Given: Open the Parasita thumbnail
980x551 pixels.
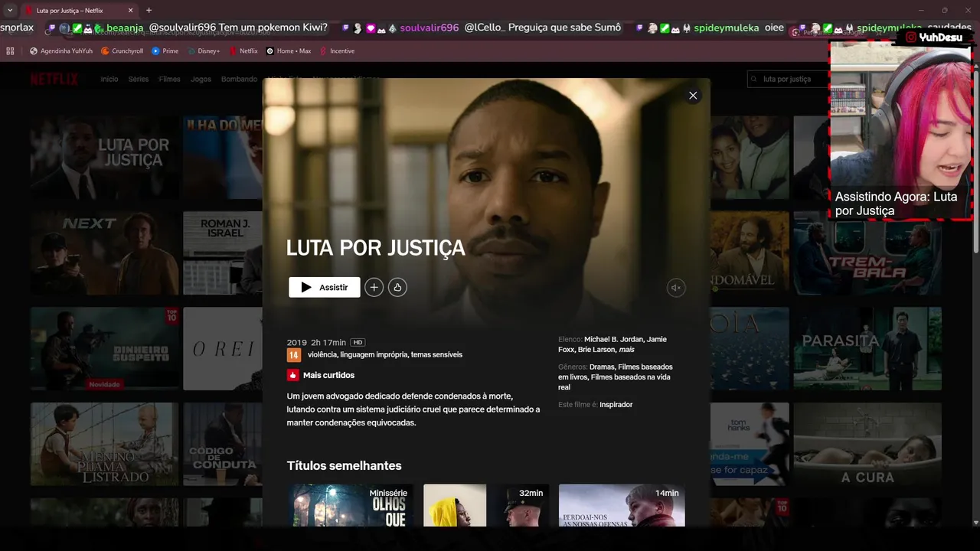Looking at the screenshot, I should tap(867, 349).
